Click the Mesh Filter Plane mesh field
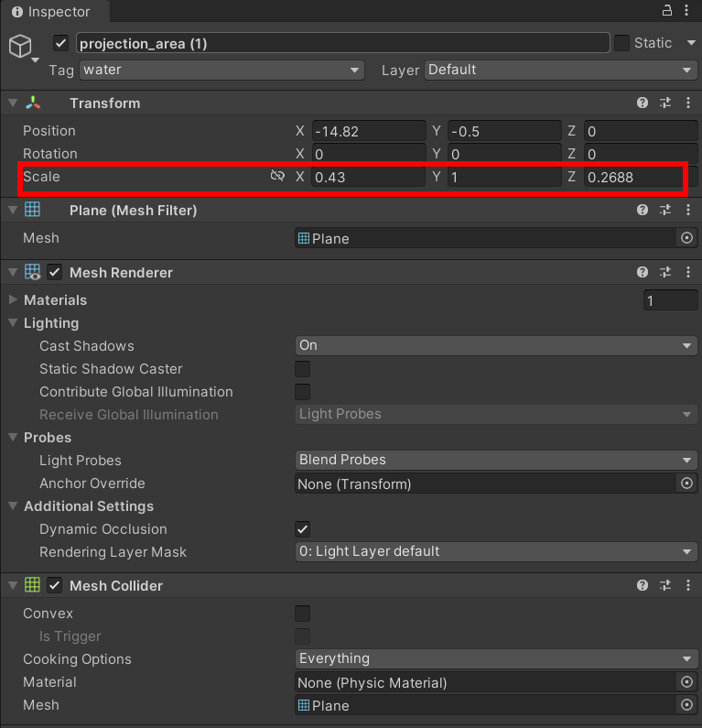The width and height of the screenshot is (702, 728). click(x=486, y=238)
